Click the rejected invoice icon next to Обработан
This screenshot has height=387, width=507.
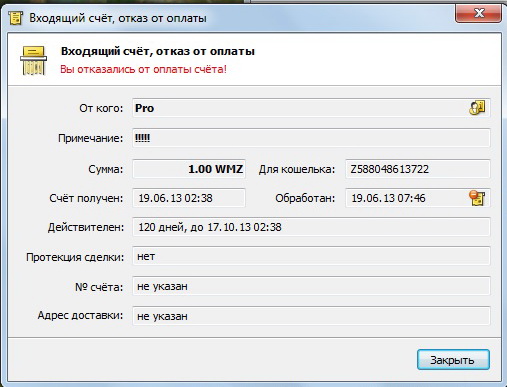(x=477, y=198)
